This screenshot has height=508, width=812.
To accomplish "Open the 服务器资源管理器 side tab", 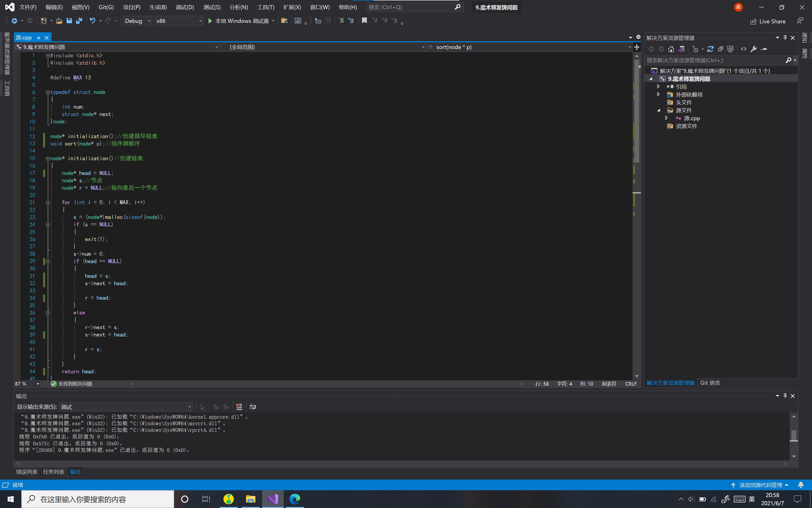I will click(x=7, y=53).
